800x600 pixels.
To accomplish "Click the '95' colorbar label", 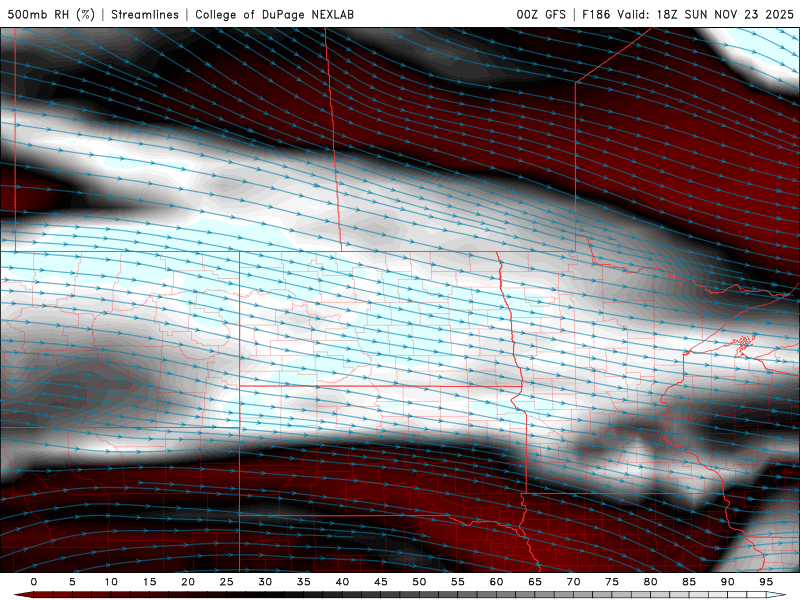I will [x=766, y=582].
